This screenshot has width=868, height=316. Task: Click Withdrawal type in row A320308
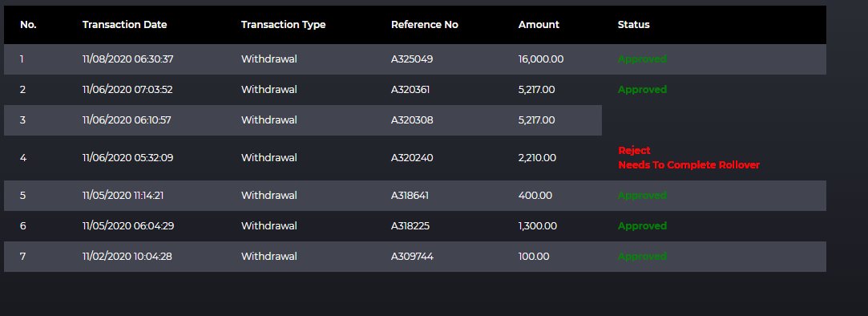tap(269, 120)
